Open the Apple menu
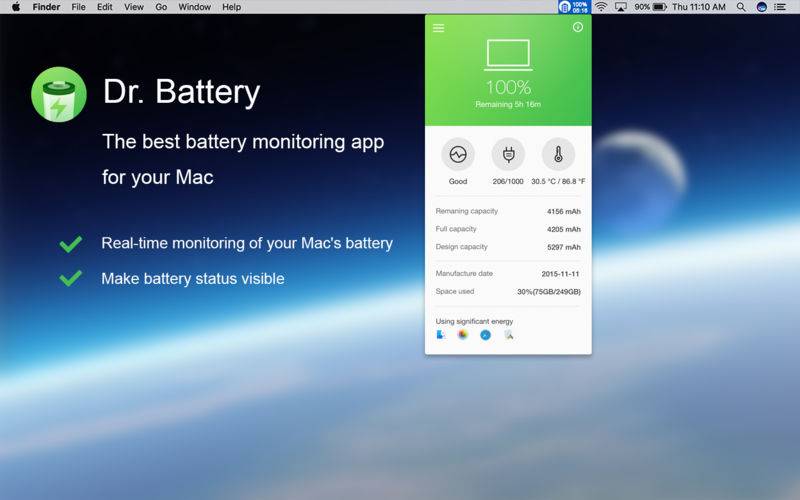 [16, 7]
